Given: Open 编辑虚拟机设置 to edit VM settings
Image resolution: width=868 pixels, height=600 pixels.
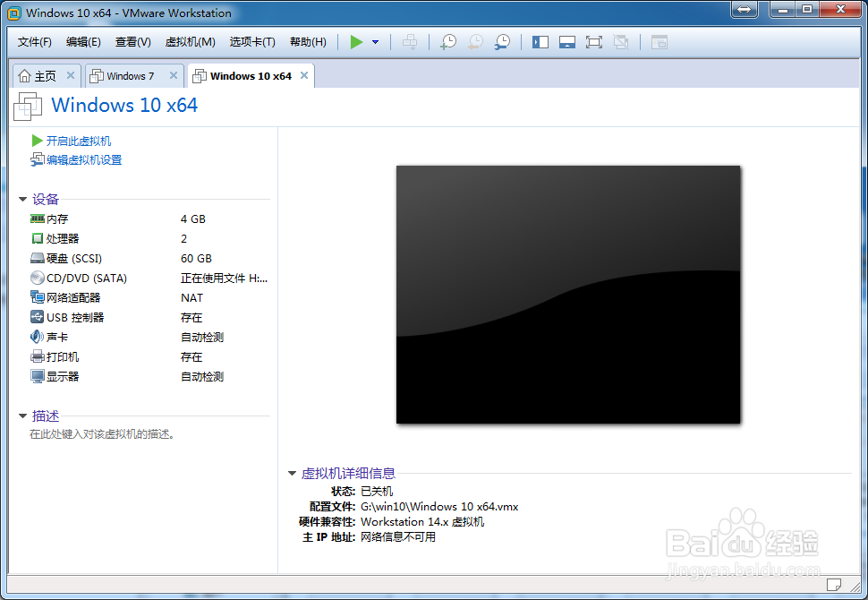Looking at the screenshot, I should 83,159.
